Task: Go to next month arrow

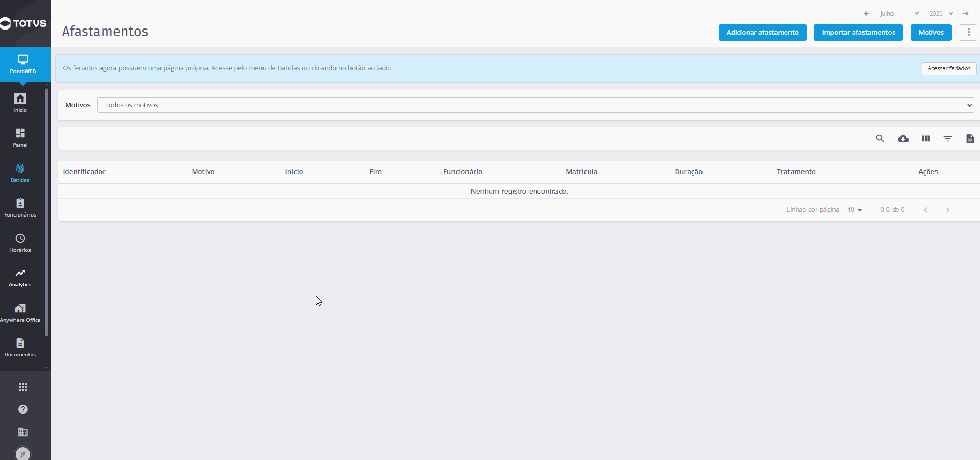Action: pos(966,13)
